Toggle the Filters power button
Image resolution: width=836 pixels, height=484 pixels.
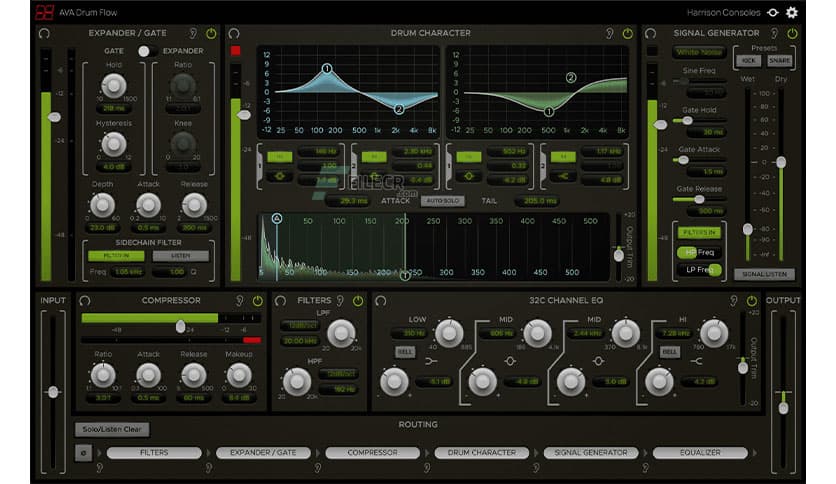(x=358, y=301)
